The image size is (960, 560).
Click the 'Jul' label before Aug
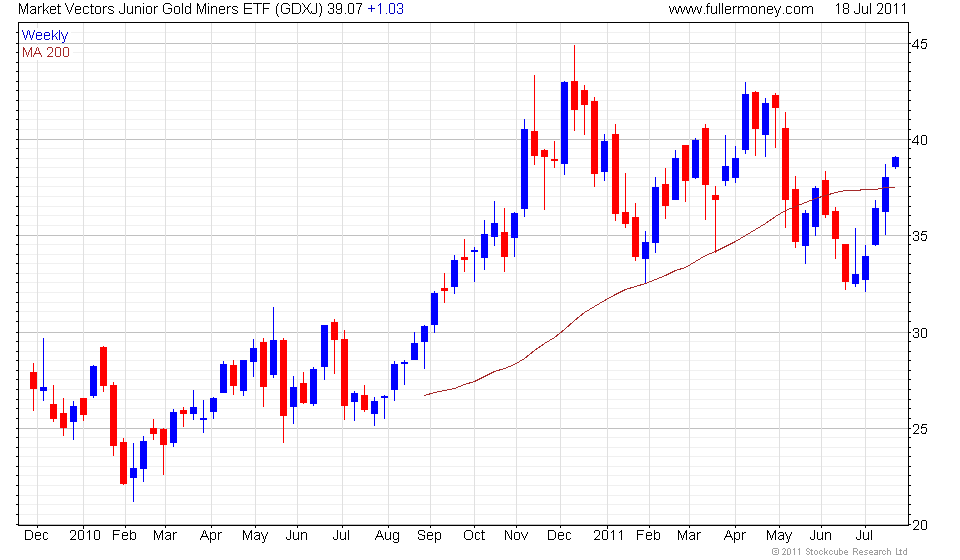341,536
